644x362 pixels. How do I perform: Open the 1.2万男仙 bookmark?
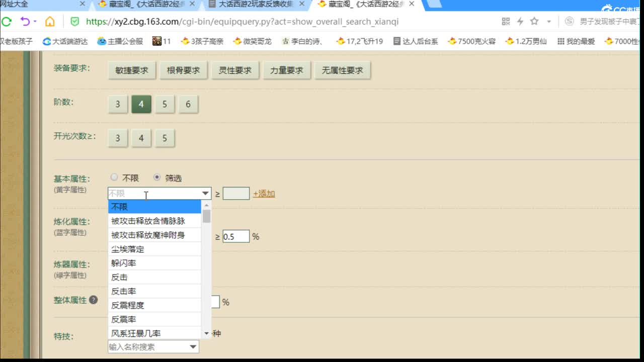[526, 41]
